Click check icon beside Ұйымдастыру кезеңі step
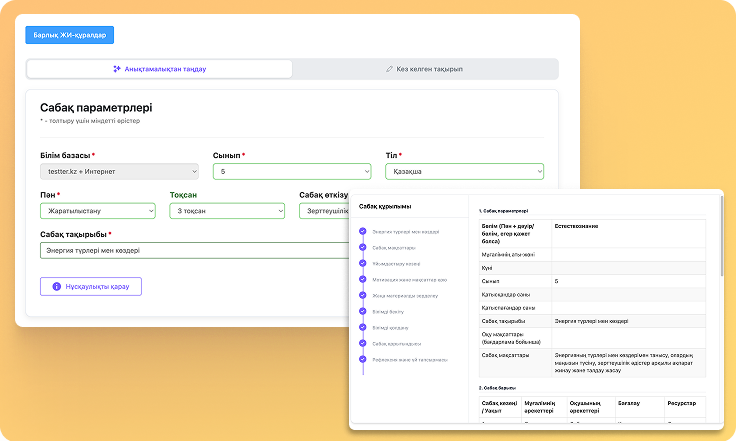This screenshot has width=738, height=441. pos(362,263)
